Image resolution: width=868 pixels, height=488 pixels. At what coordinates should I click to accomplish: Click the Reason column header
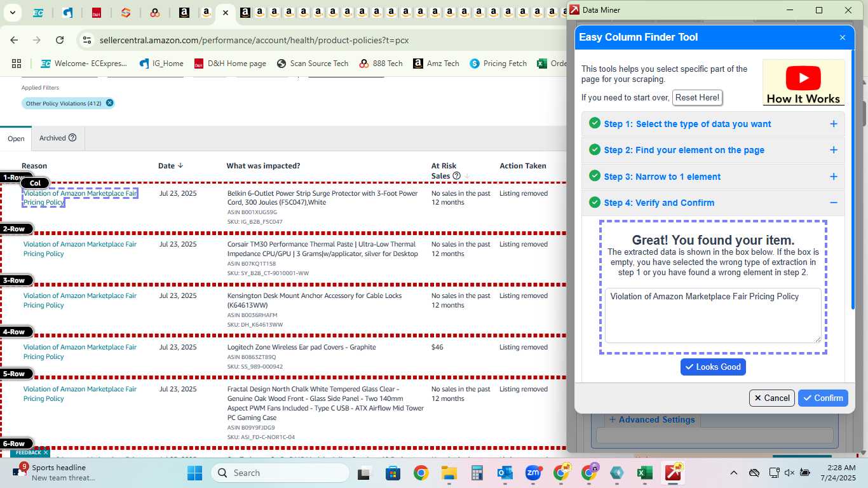point(34,166)
